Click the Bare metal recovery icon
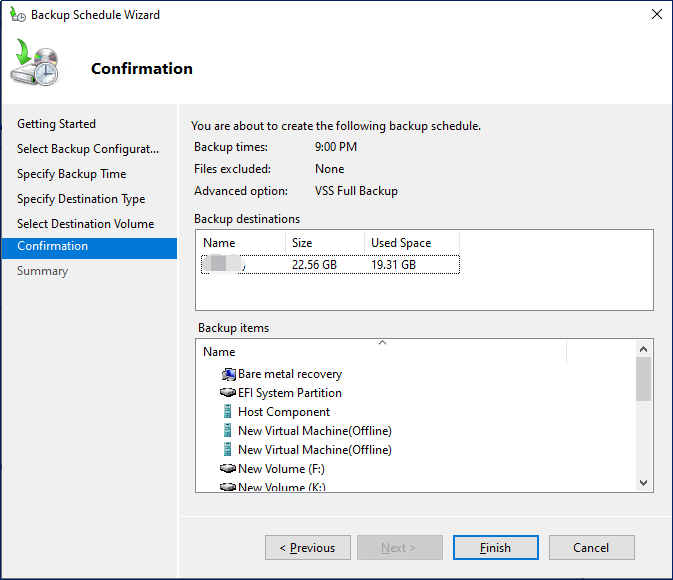 (x=228, y=374)
